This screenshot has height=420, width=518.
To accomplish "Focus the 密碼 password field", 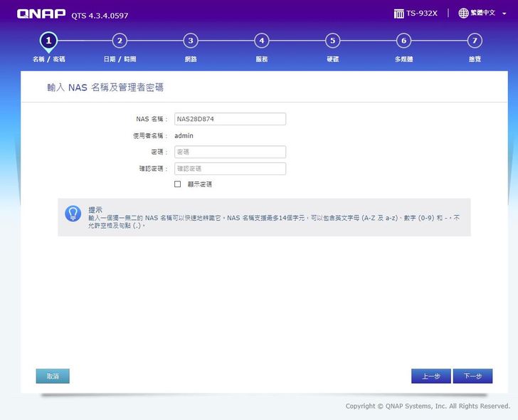I will 230,152.
